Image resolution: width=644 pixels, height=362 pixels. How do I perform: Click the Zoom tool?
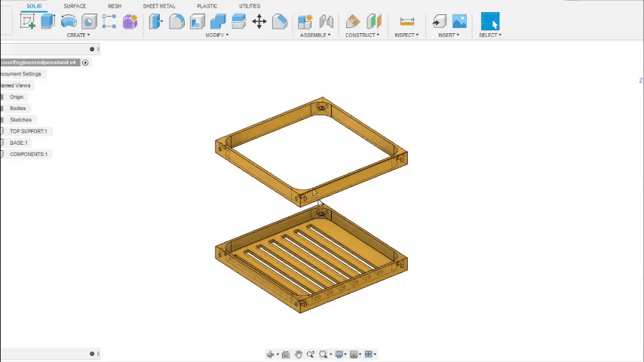[x=311, y=354]
